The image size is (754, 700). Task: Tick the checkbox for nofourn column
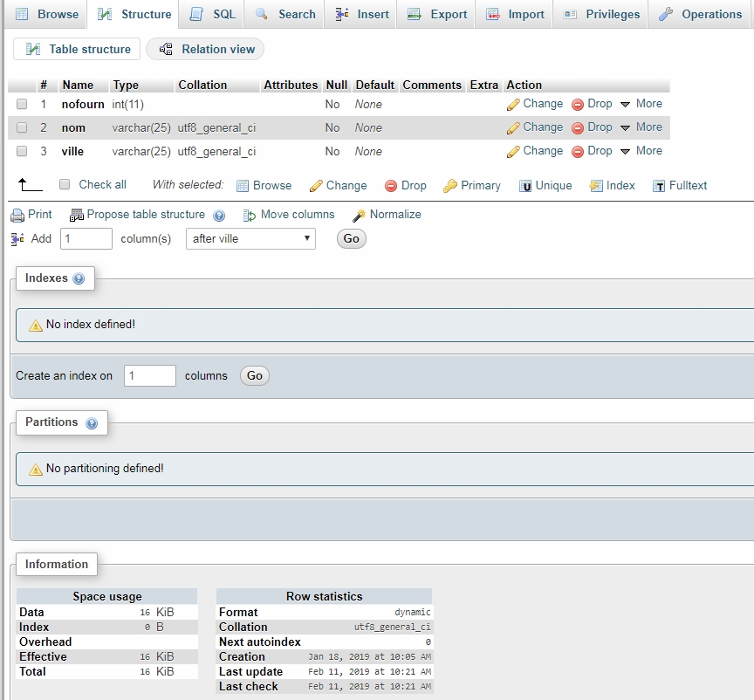point(22,104)
